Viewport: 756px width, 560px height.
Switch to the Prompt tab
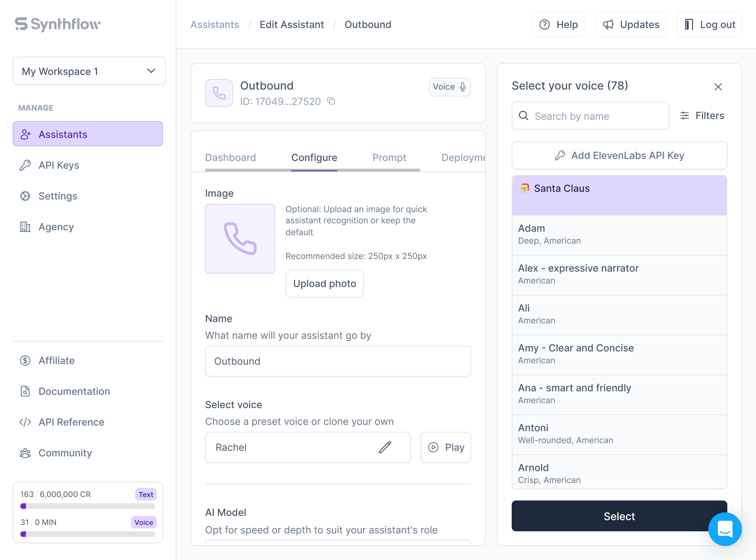pyautogui.click(x=389, y=158)
